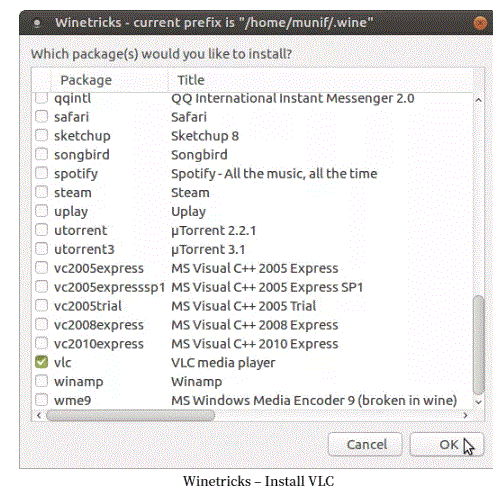Click the vertical scrollbar thumb
Screen dimensions: 493x501
pyautogui.click(x=479, y=345)
